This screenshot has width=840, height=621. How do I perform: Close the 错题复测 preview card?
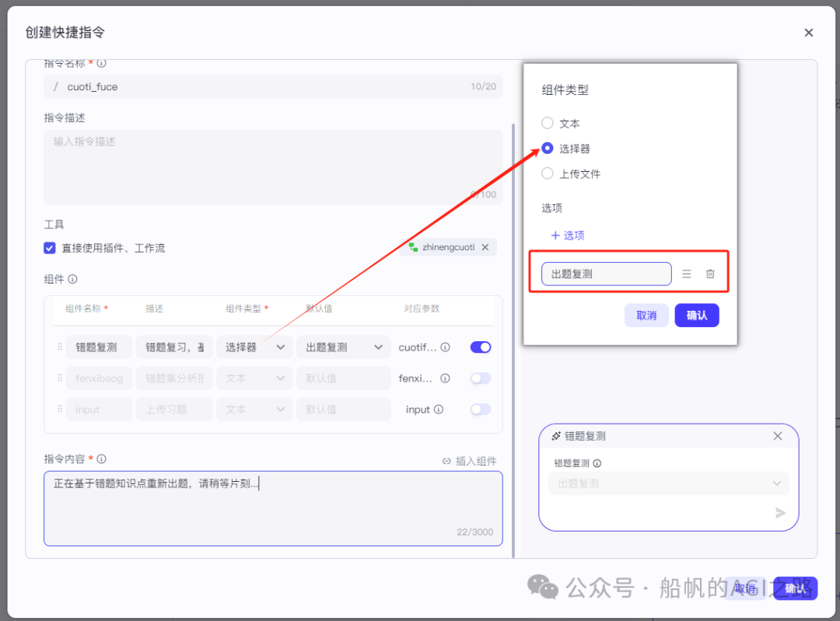[777, 436]
